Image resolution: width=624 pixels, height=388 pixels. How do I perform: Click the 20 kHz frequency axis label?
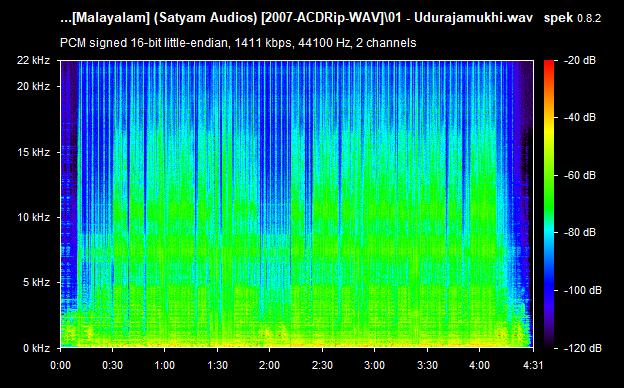coord(33,86)
